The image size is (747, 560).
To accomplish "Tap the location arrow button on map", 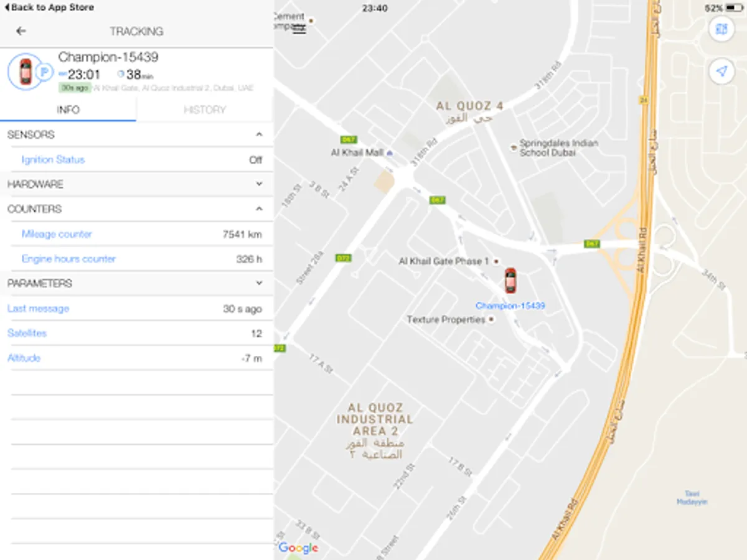I will 721,72.
